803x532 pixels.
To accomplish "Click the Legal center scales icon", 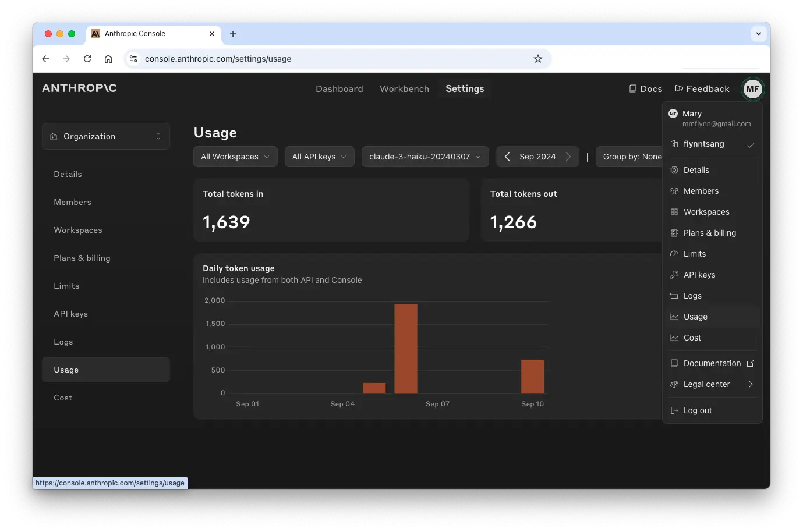I will 674,384.
